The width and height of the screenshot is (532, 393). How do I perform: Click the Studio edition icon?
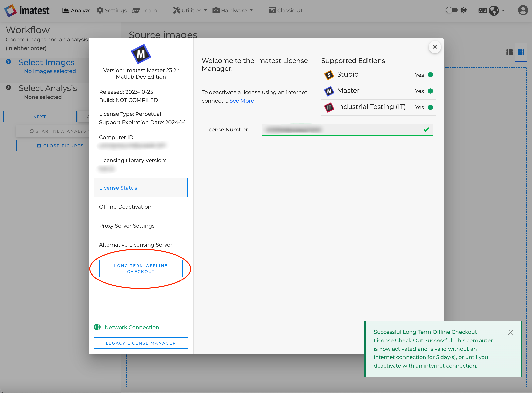click(329, 75)
